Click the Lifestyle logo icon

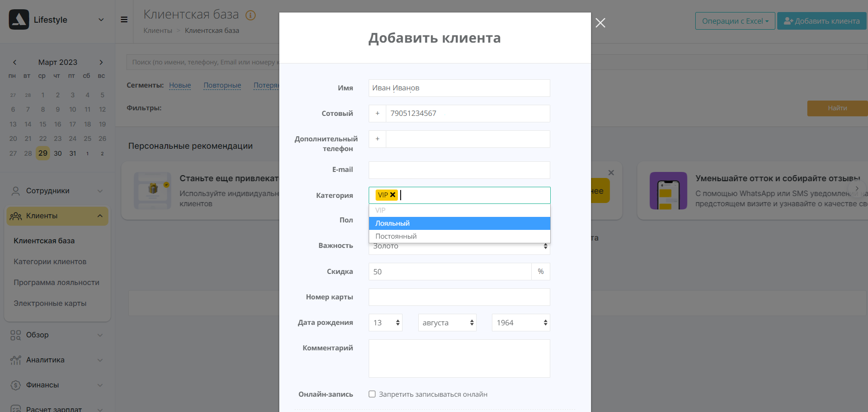[19, 19]
